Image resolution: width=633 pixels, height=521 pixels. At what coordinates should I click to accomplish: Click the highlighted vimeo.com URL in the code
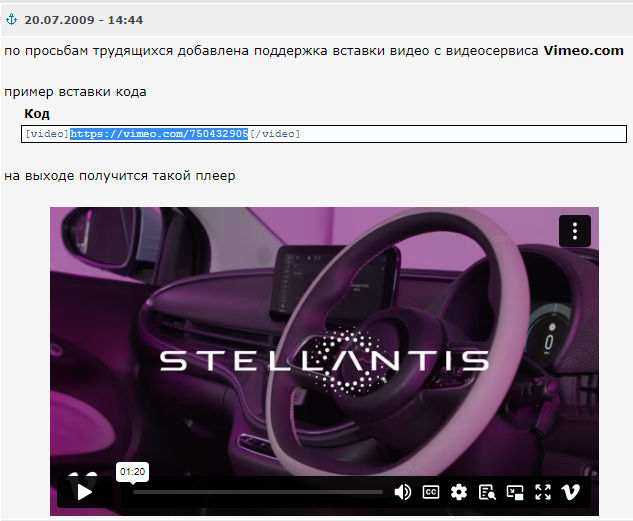tap(159, 134)
